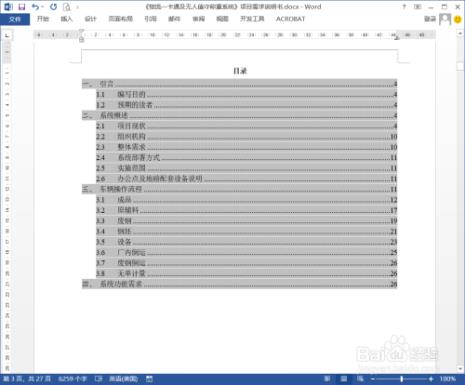This screenshot has height=385, width=465.
Task: Click TOC entry 三、车辆操作流程
Action: 239,189
